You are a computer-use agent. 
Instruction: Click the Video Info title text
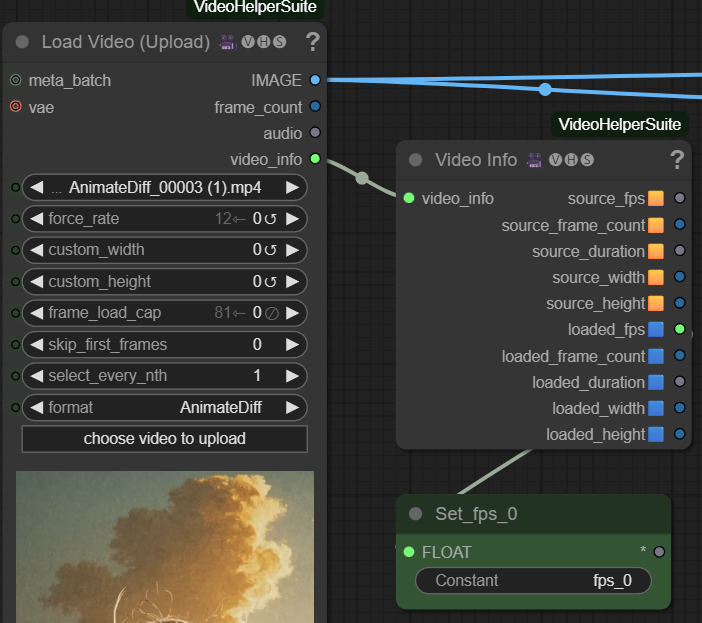[x=476, y=160]
